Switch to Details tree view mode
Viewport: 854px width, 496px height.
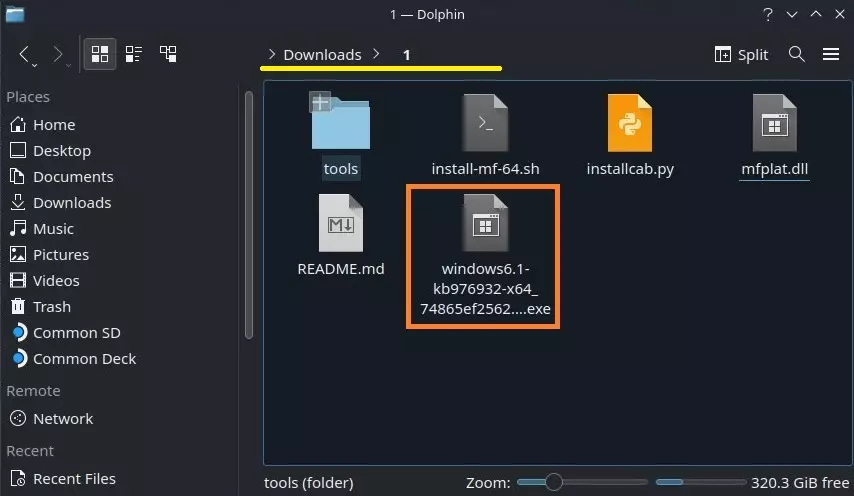pos(168,54)
